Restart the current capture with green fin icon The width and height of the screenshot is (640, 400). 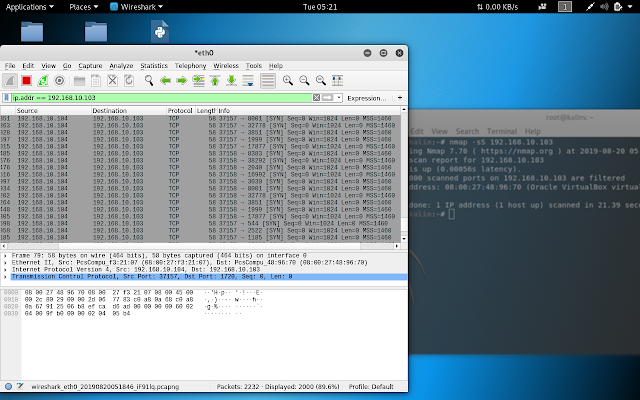pos(43,80)
